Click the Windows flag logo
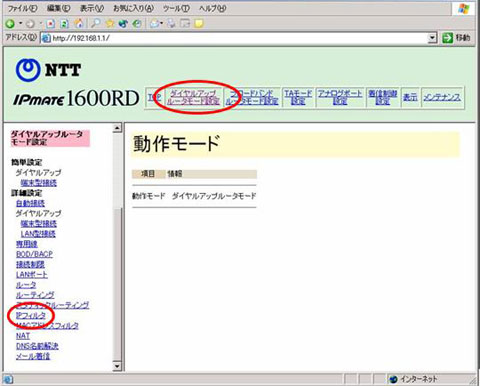 point(464,8)
